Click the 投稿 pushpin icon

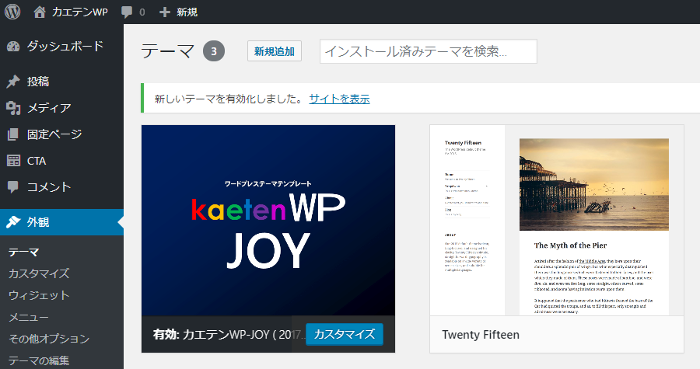click(13, 81)
